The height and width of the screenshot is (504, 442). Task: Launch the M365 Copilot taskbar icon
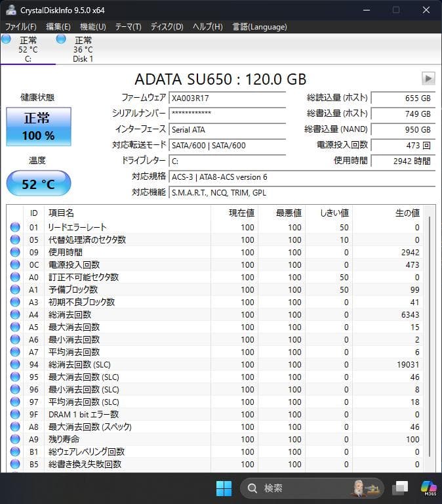point(429,488)
